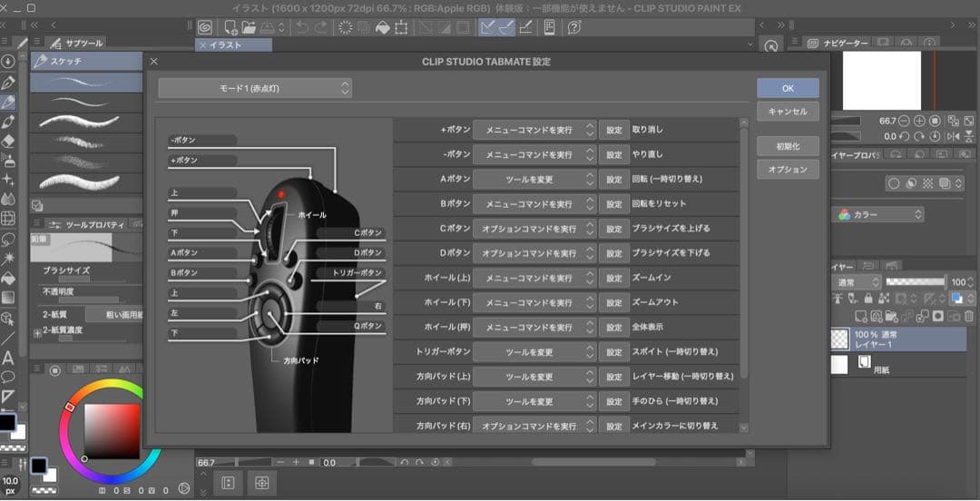Open the function dropdown for +ボタン row
Screen dimensions: 980x501
click(534, 130)
